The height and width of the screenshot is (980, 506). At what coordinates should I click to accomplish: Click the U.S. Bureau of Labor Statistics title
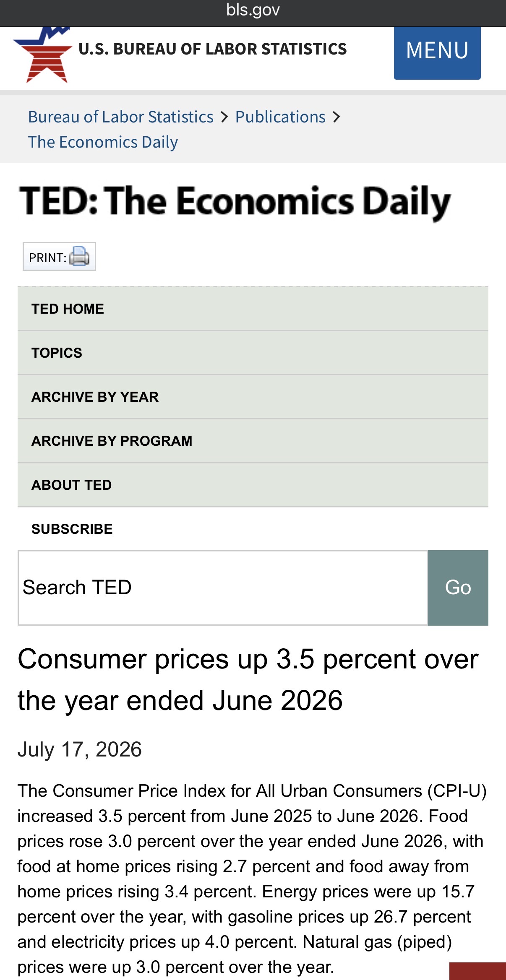coord(213,49)
